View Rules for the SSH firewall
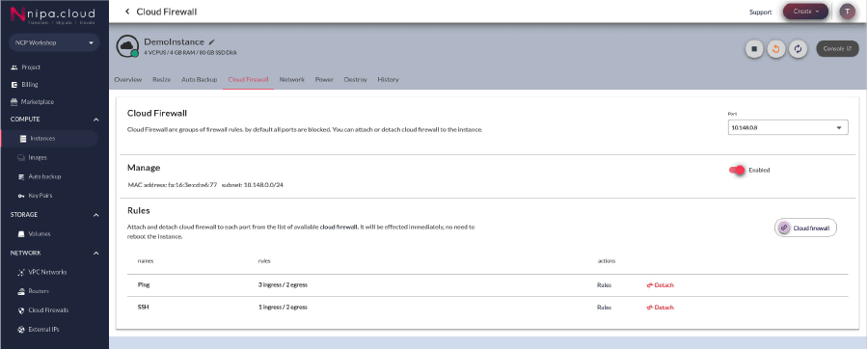 [x=604, y=307]
